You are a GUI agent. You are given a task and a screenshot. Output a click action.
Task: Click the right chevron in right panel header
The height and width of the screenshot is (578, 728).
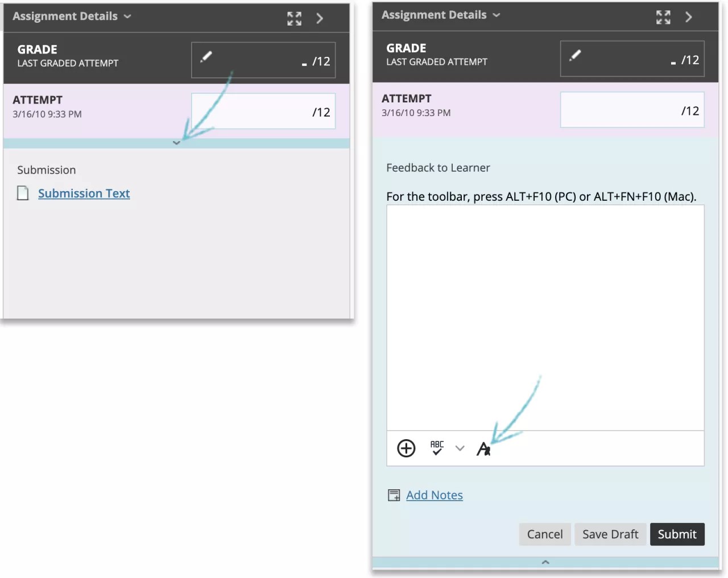click(x=688, y=17)
